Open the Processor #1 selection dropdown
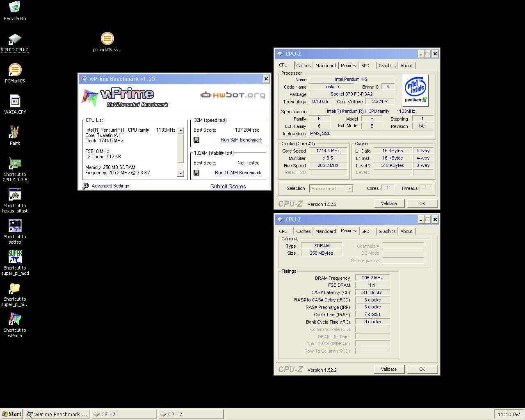525x420 pixels. (349, 189)
